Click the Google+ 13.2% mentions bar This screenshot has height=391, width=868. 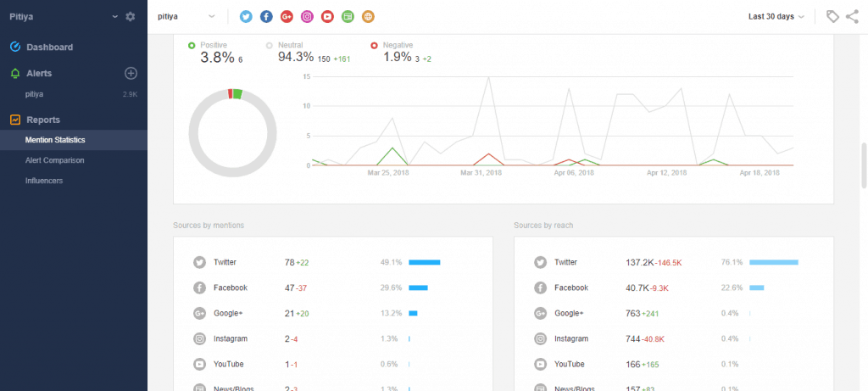[x=413, y=314]
